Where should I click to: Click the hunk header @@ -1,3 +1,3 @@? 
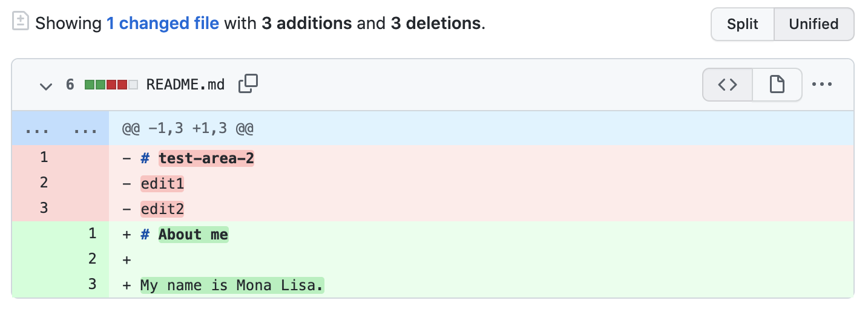(x=188, y=128)
